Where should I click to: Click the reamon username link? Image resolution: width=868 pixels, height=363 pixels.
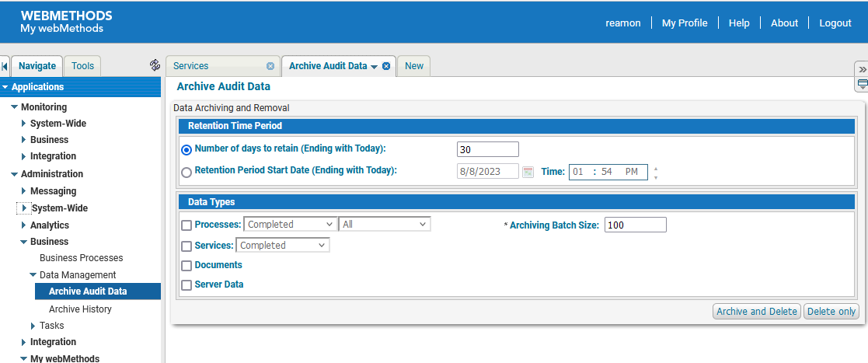point(622,23)
